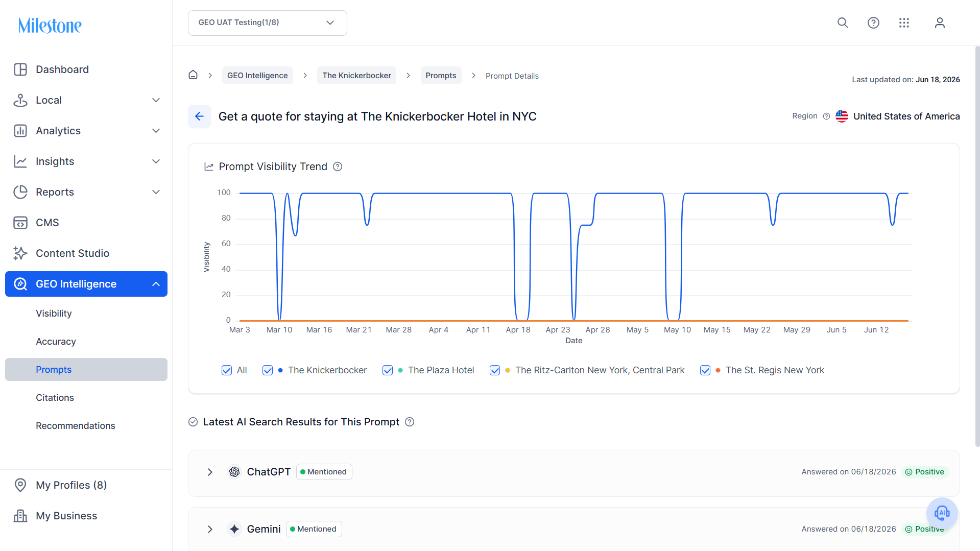This screenshot has width=980, height=551.
Task: Click the ChatGPT Positive sentiment badge
Action: [925, 472]
